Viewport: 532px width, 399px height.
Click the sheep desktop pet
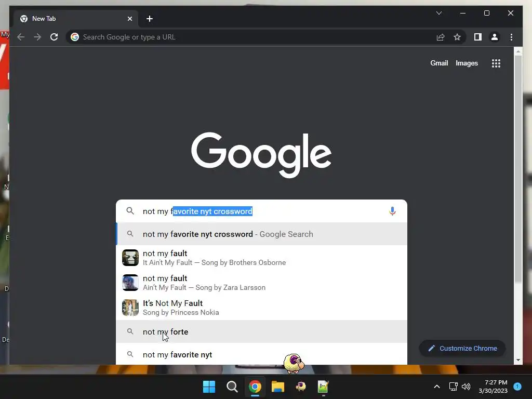pos(294,363)
